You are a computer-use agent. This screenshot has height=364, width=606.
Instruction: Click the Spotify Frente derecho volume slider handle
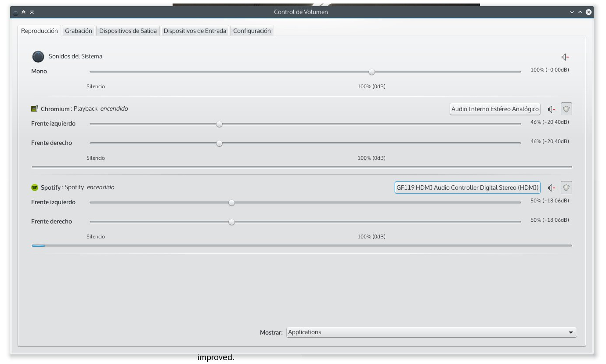tap(231, 222)
